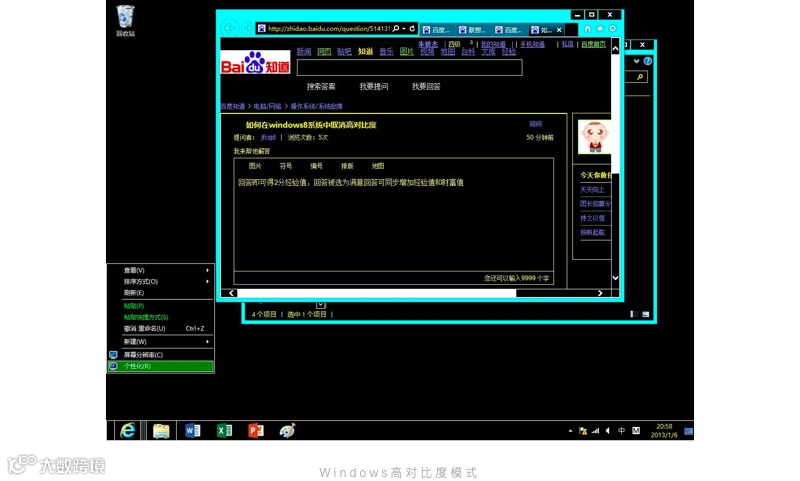This screenshot has width=800, height=481.
Task: Click the Baidu Zhidao logo
Action: (x=255, y=62)
